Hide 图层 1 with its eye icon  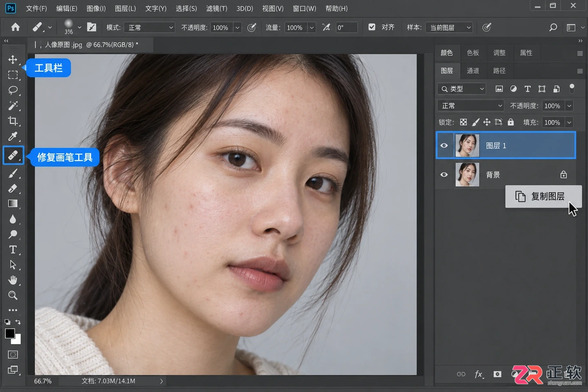pos(444,145)
